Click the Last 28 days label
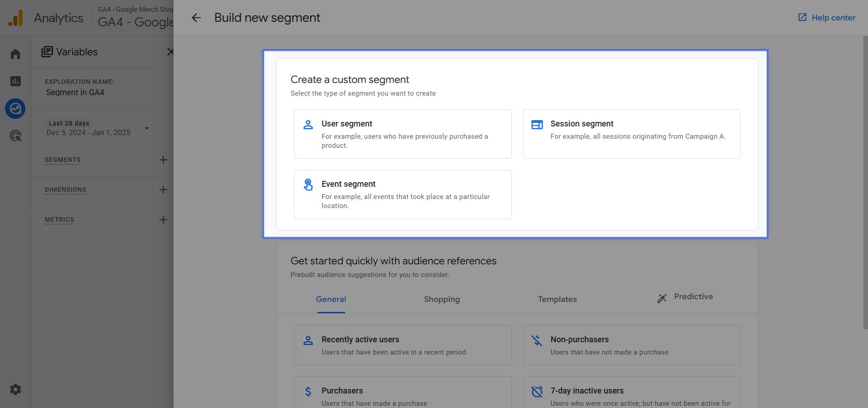The height and width of the screenshot is (408, 868). [x=69, y=123]
